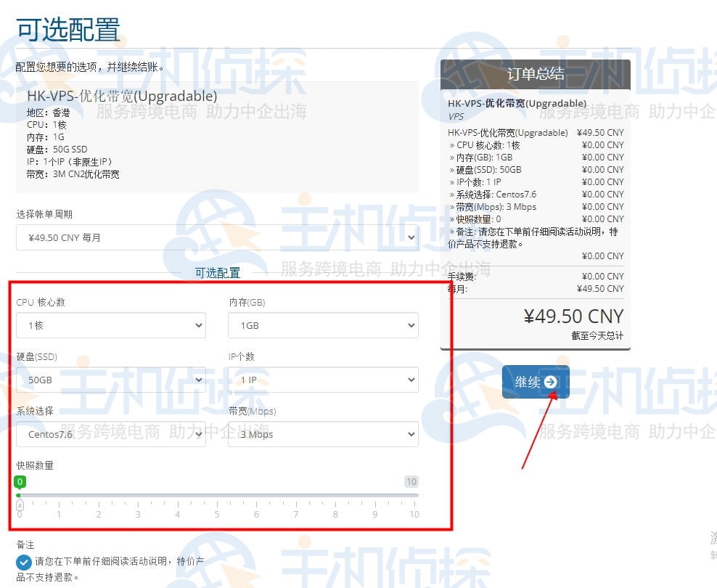Click the ¥49.50 CNY total amount

click(573, 317)
